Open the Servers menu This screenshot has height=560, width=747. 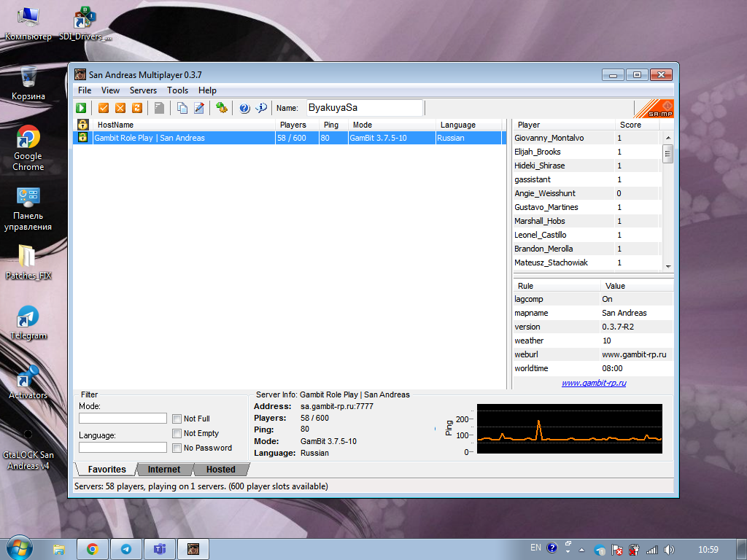point(143,90)
